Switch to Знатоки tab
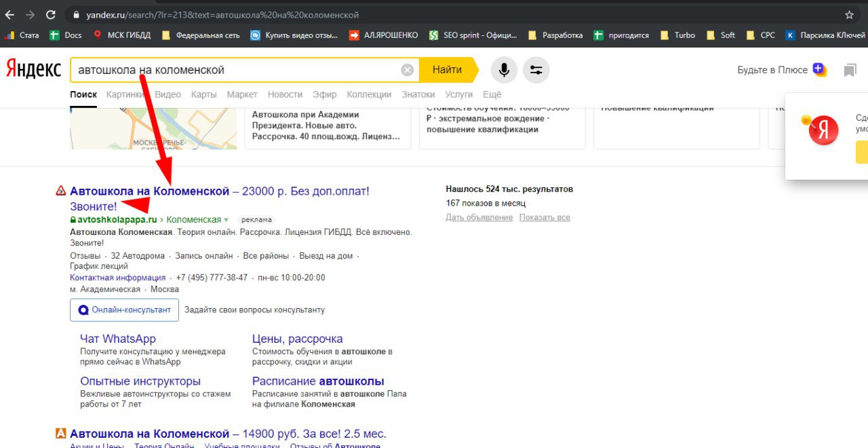868x448 pixels. click(x=418, y=94)
